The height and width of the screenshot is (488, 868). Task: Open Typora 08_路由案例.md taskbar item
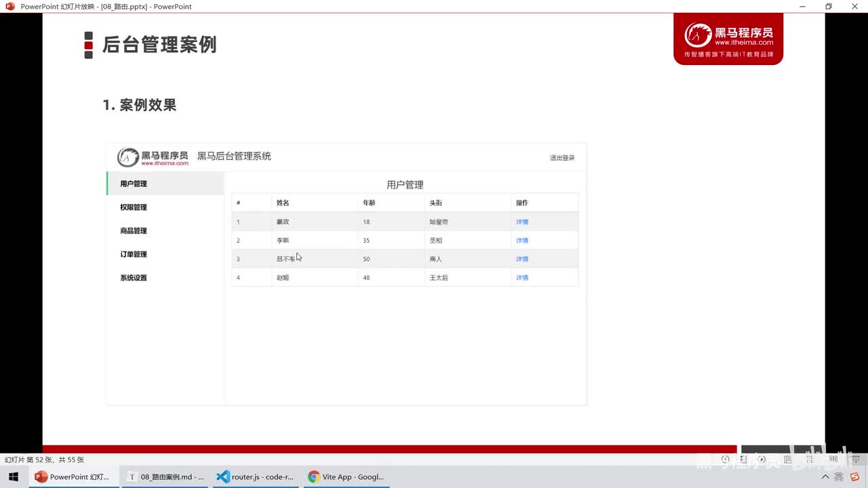pos(166,477)
